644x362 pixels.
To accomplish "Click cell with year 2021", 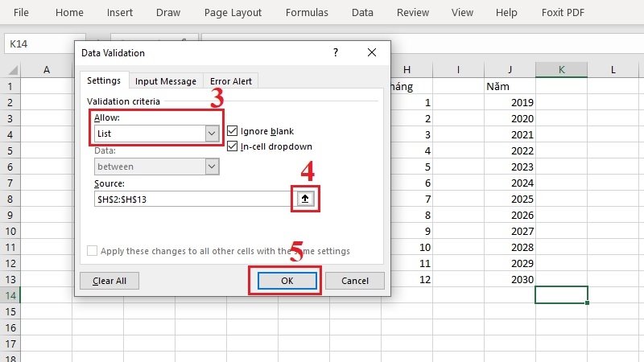I will [x=510, y=134].
